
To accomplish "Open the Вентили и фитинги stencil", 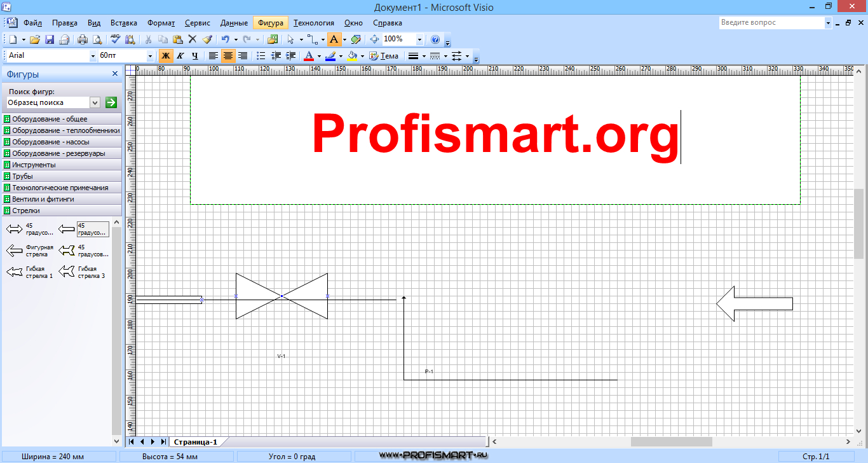I will (x=60, y=199).
